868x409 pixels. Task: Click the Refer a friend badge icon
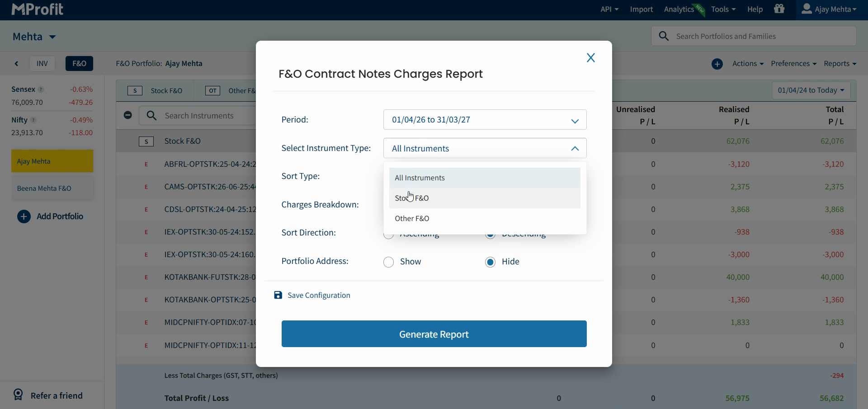(x=18, y=395)
